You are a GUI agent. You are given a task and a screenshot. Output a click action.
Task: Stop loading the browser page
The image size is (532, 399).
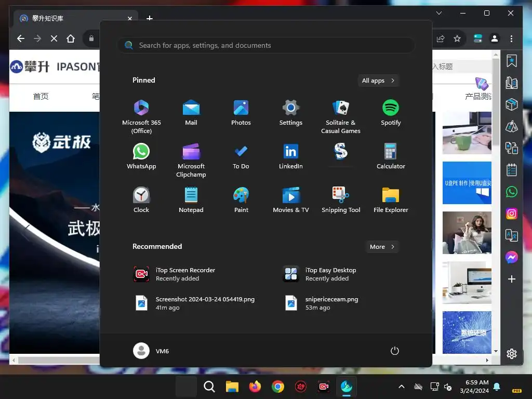coord(54,38)
